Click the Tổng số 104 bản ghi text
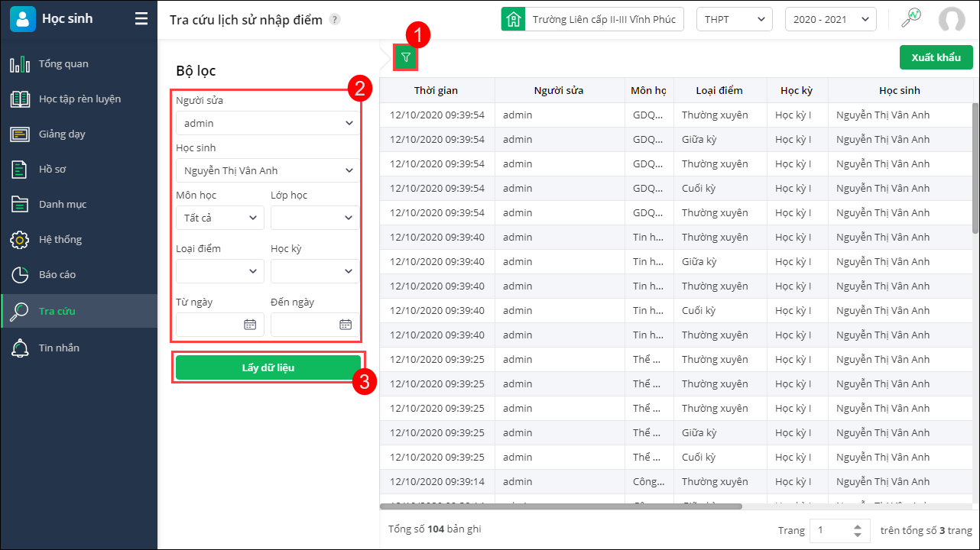This screenshot has width=980, height=550. [435, 529]
